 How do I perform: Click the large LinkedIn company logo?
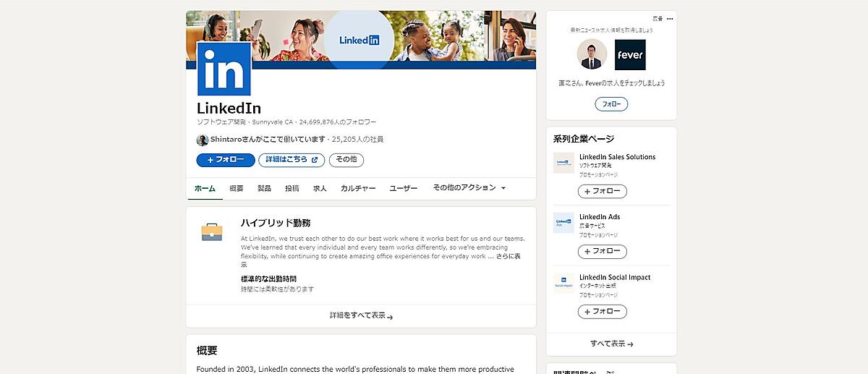(x=224, y=69)
